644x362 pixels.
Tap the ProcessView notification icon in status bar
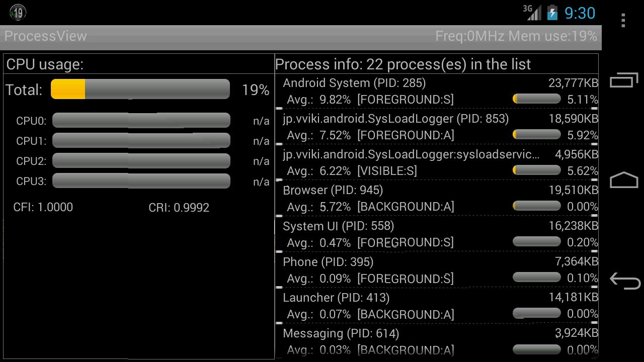pyautogui.click(x=17, y=12)
